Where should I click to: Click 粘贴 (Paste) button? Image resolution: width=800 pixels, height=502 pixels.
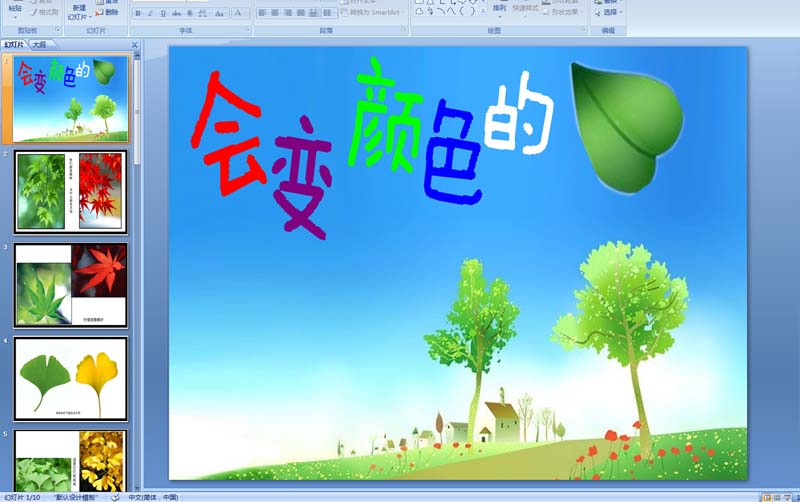15,9
